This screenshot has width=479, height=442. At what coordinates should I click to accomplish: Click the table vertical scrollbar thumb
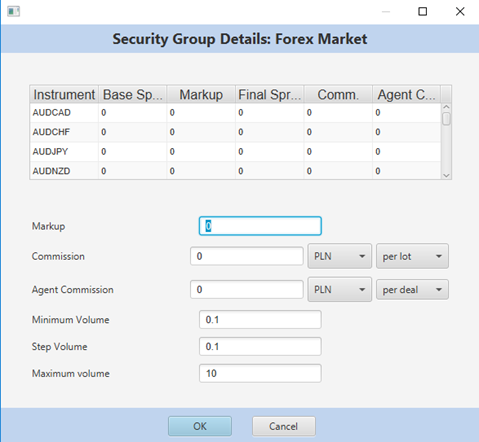(446, 119)
